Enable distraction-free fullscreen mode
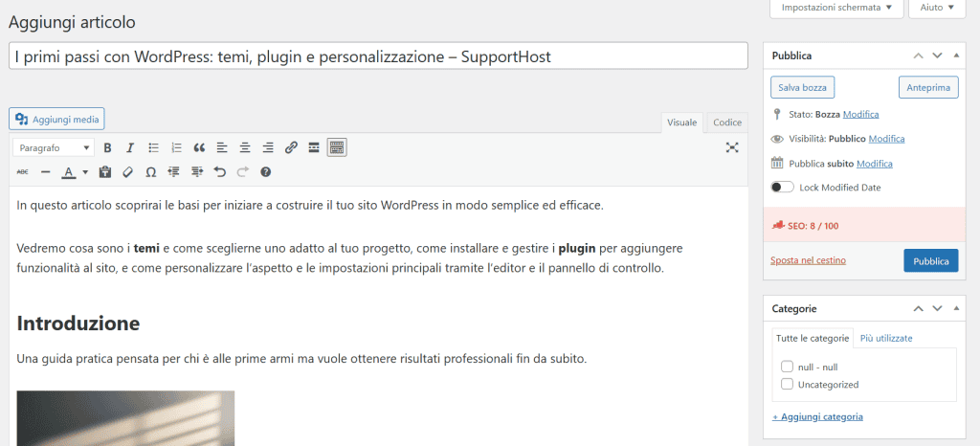The width and height of the screenshot is (980, 446). [732, 147]
